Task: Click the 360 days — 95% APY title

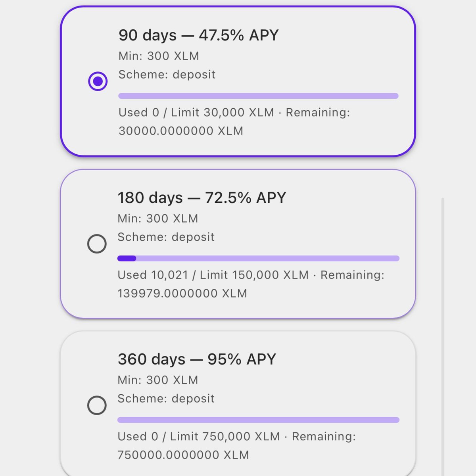Action: click(x=197, y=359)
